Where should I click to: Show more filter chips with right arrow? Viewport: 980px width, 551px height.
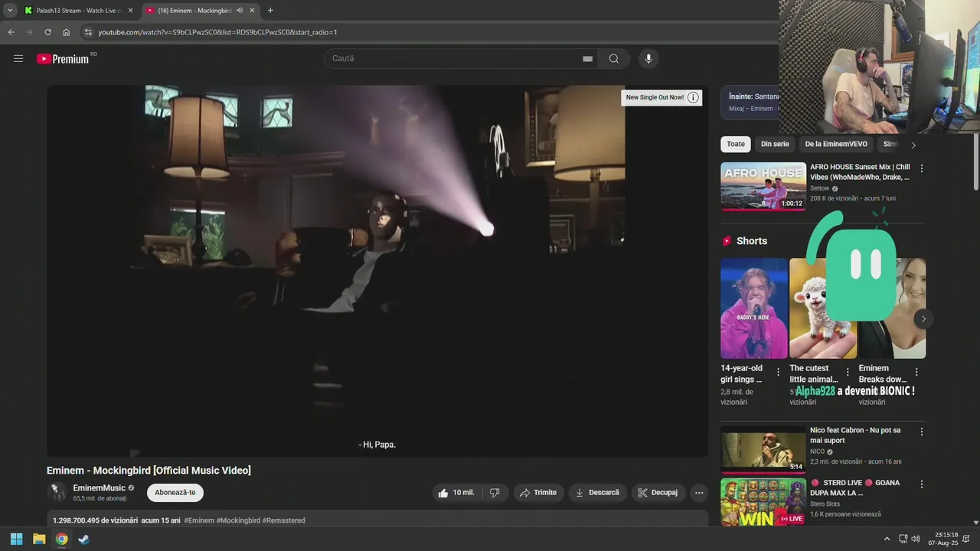[x=913, y=145]
